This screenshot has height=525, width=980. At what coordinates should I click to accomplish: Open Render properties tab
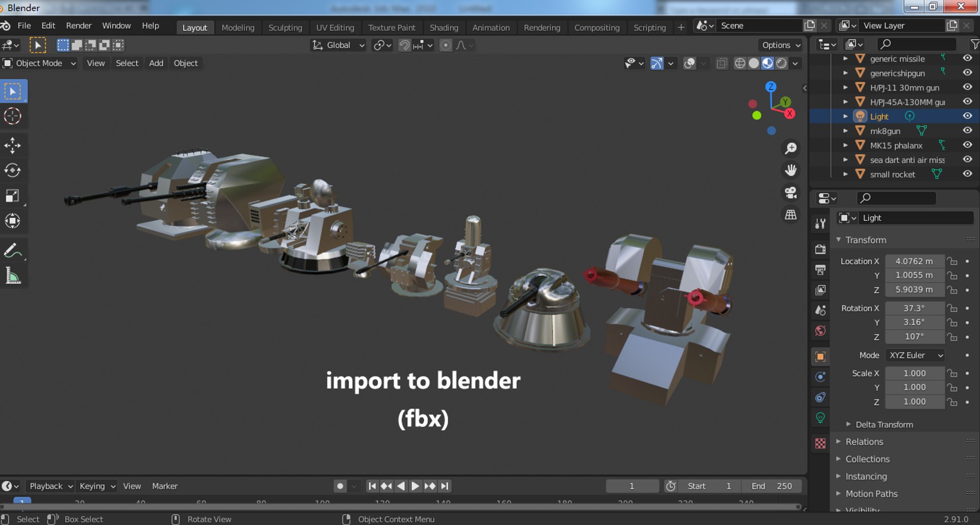point(820,249)
